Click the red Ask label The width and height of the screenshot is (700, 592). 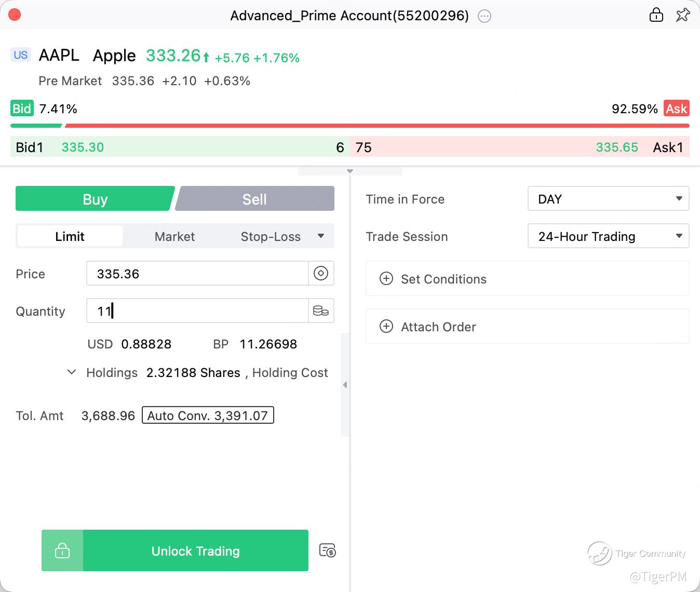[677, 109]
